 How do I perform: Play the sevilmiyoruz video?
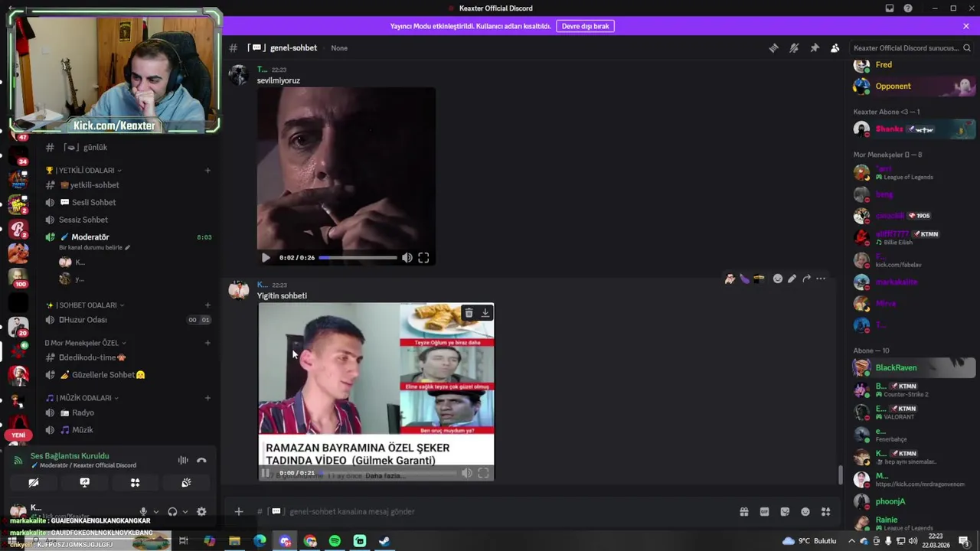(x=266, y=258)
